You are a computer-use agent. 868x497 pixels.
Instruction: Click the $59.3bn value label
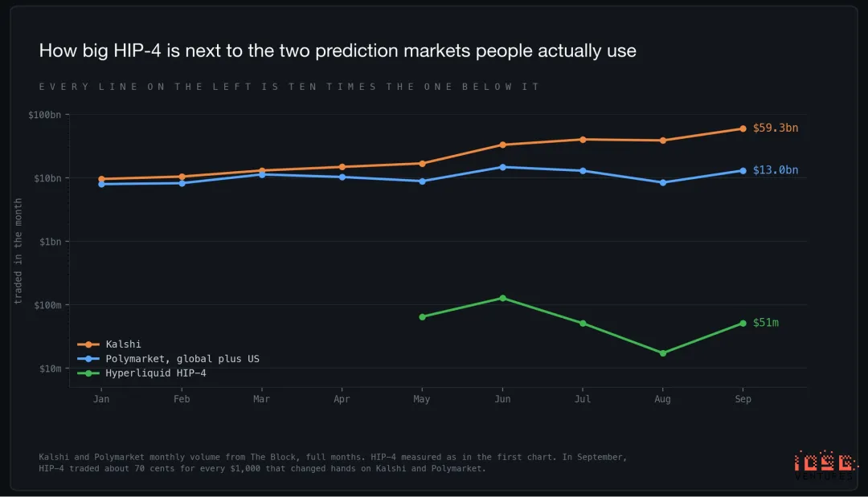coord(775,128)
